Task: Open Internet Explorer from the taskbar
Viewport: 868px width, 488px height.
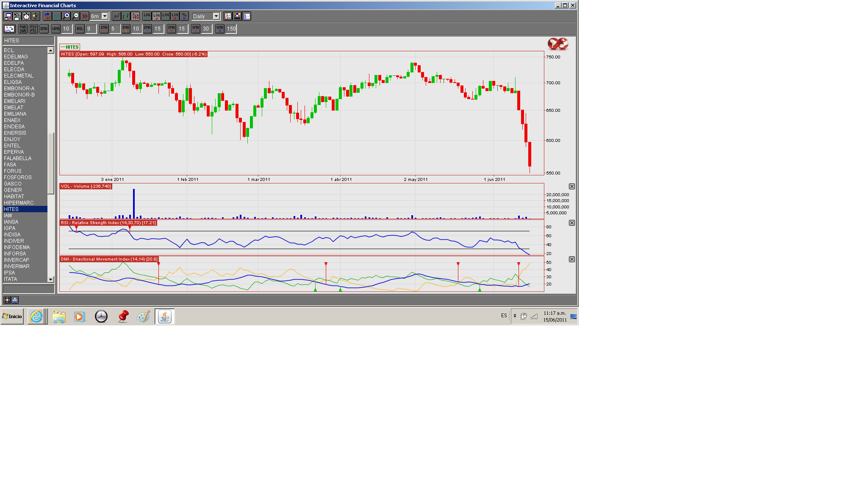Action: (36, 316)
